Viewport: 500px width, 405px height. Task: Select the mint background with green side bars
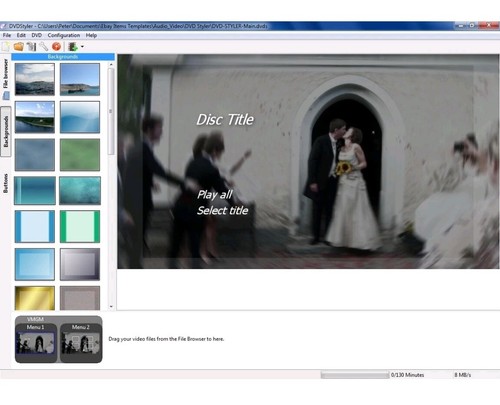(x=80, y=226)
